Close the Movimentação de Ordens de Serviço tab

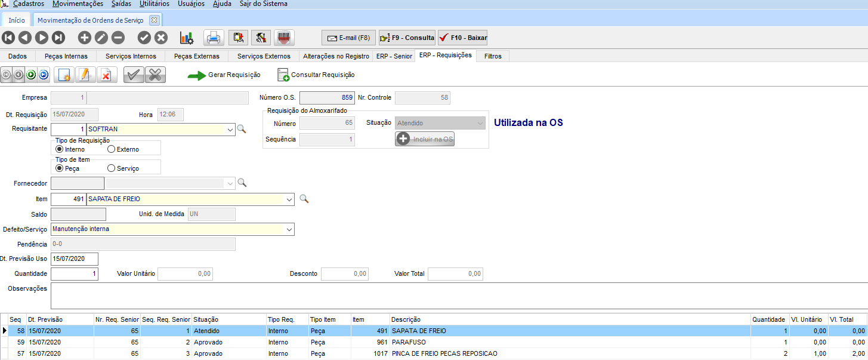click(x=154, y=20)
